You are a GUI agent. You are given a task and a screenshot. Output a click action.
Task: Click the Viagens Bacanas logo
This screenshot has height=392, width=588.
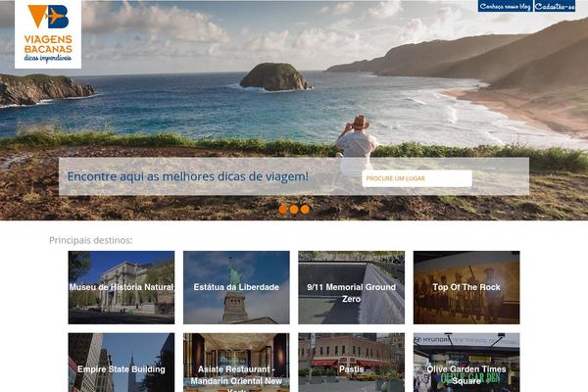click(48, 34)
